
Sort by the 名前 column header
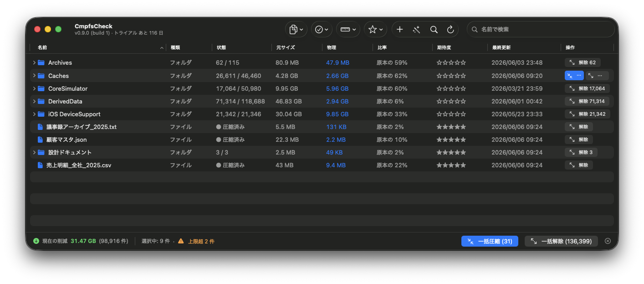[98, 47]
